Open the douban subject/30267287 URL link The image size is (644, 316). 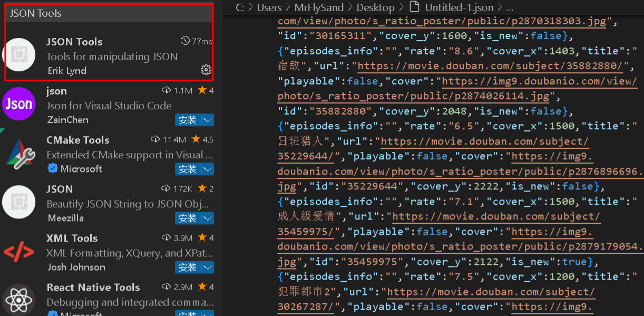point(435,299)
